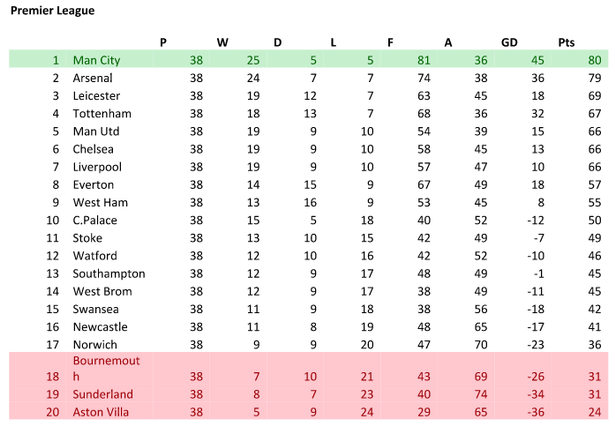This screenshot has width=615, height=426.
Task: Click the Southampton team name
Action: pos(108,274)
